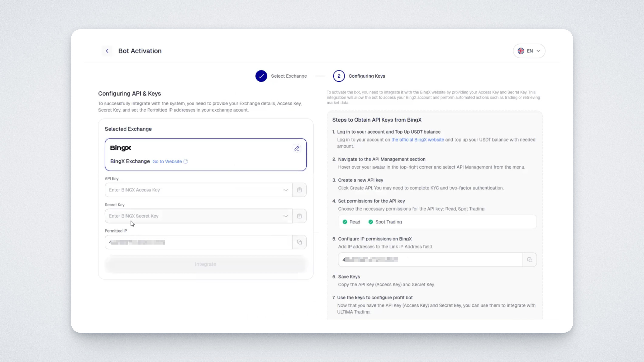This screenshot has width=644, height=362.
Task: Click the edit pencil on BingX card
Action: click(x=297, y=148)
